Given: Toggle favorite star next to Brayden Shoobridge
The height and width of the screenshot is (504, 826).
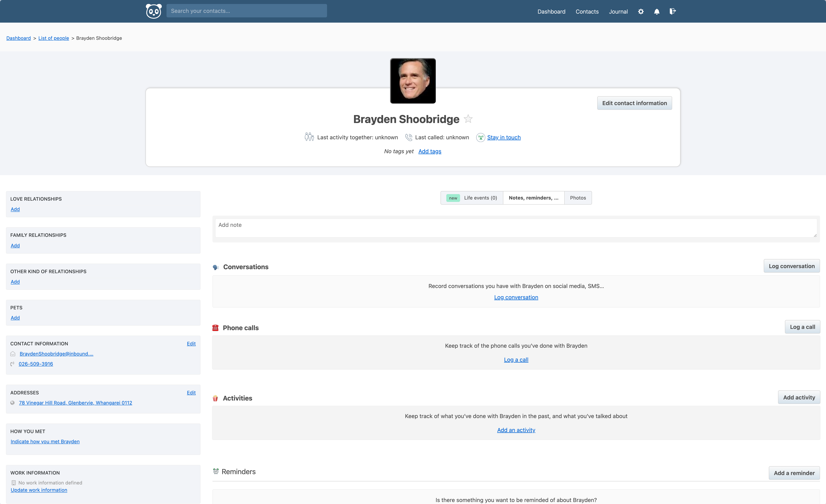Looking at the screenshot, I should [x=468, y=119].
